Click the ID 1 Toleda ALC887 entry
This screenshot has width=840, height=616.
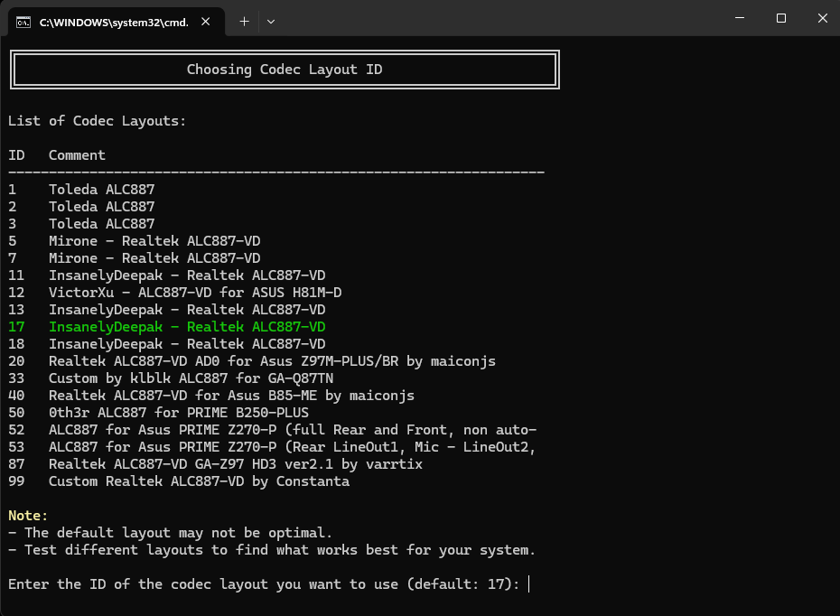click(101, 190)
